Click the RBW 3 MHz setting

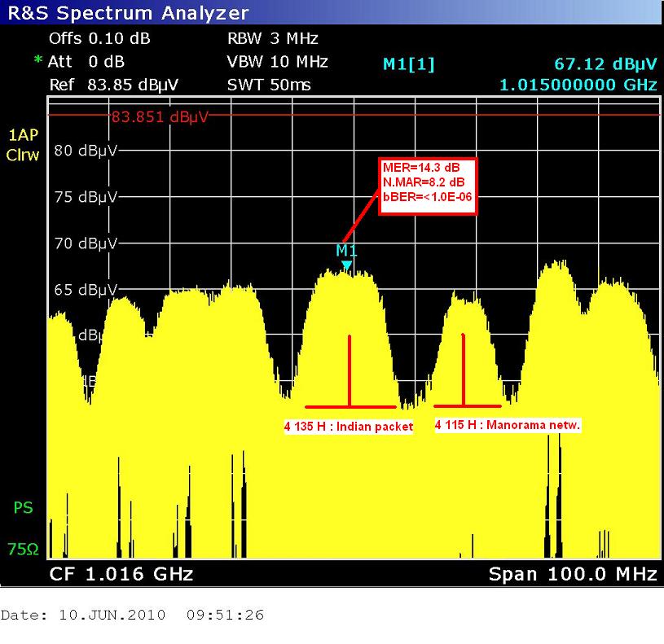tap(273, 38)
